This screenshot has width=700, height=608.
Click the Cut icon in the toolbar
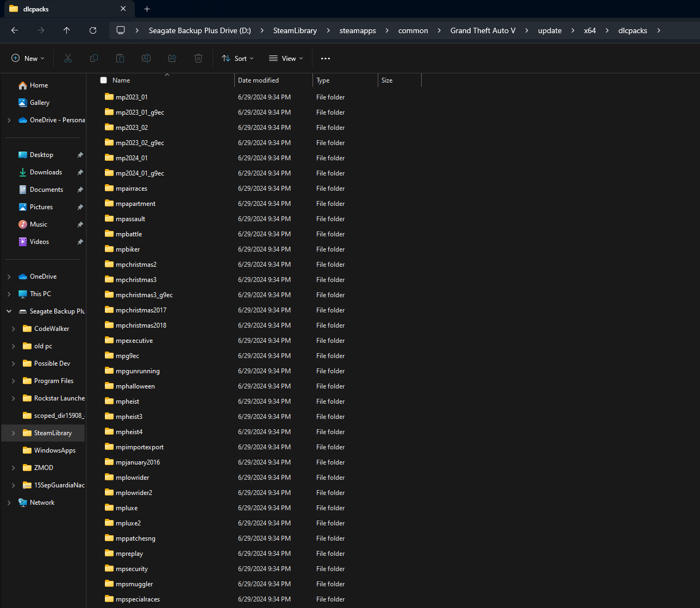coord(67,58)
